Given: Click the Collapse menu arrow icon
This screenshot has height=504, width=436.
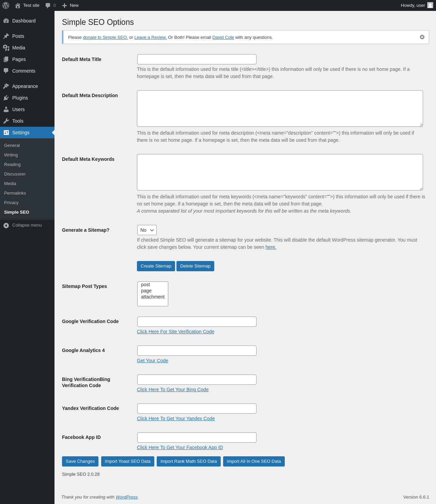Looking at the screenshot, I should pyautogui.click(x=6, y=225).
